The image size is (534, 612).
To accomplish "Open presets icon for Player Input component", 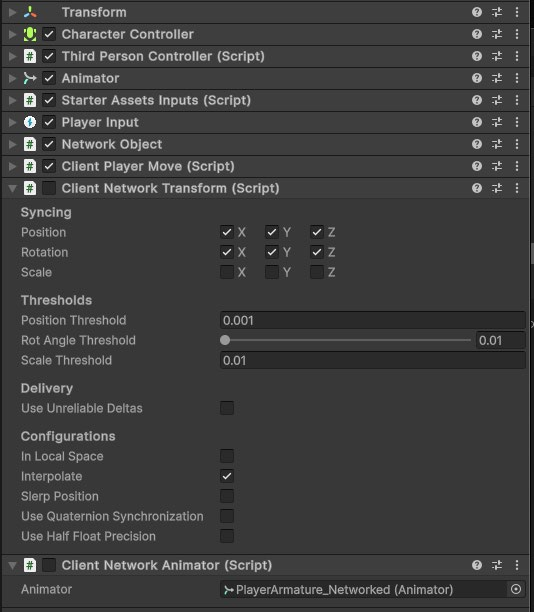I will click(497, 122).
